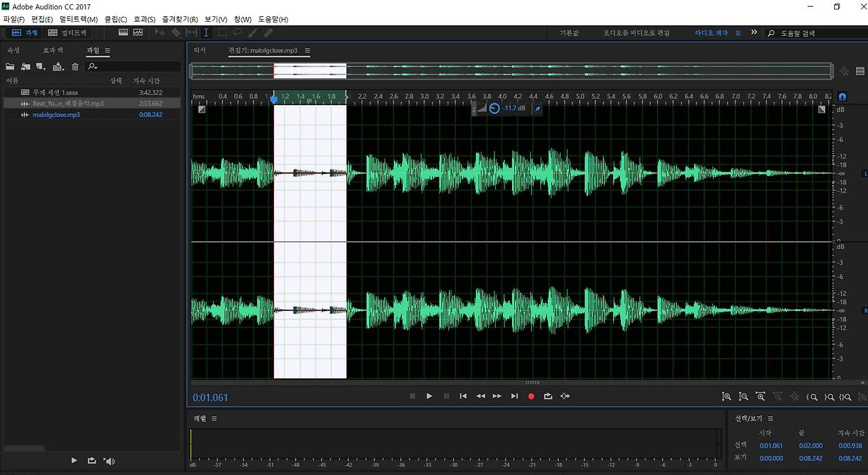Select the Time Selection tool

pyautogui.click(x=206, y=32)
